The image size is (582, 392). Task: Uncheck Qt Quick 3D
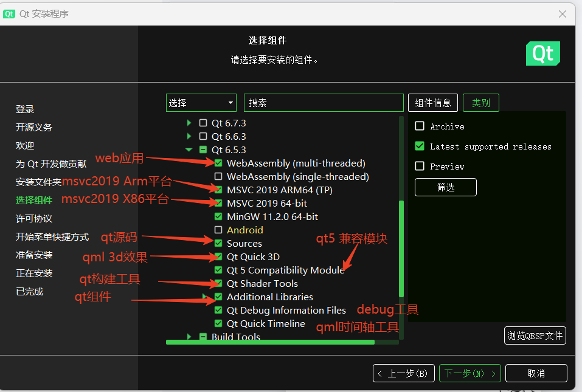[x=218, y=256]
